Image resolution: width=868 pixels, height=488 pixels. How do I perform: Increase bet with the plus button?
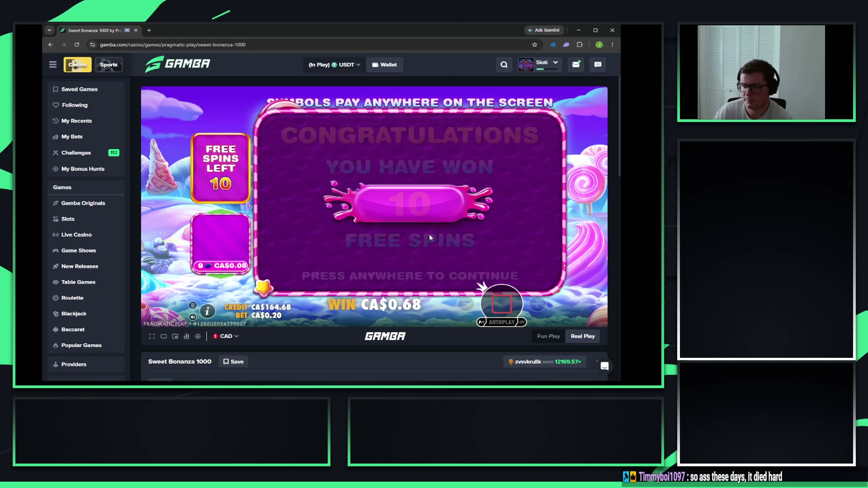click(537, 305)
